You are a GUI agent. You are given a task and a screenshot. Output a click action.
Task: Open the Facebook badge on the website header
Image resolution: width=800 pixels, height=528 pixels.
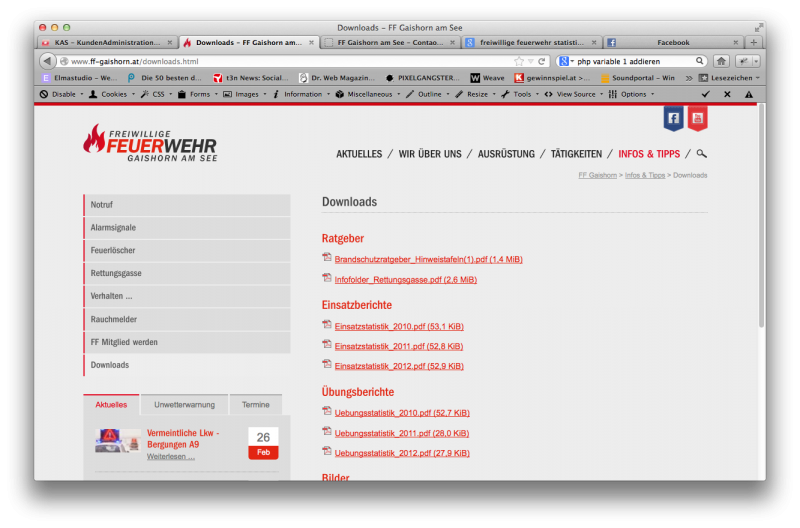(673, 118)
